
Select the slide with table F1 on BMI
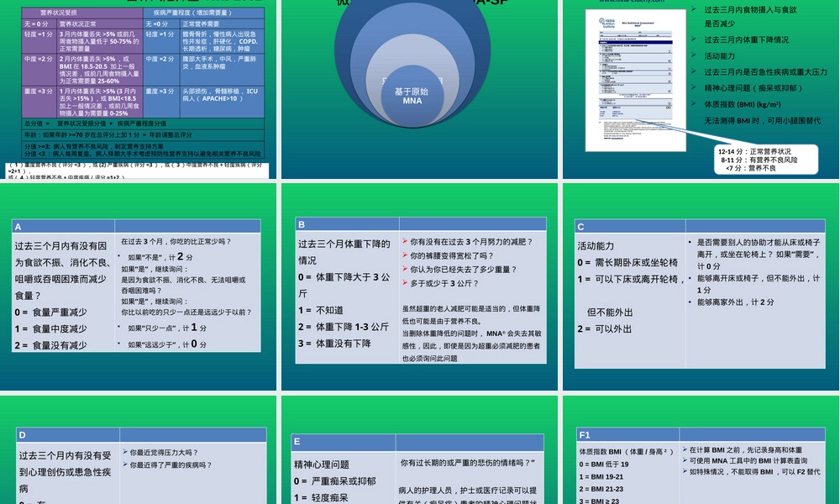tap(701, 450)
